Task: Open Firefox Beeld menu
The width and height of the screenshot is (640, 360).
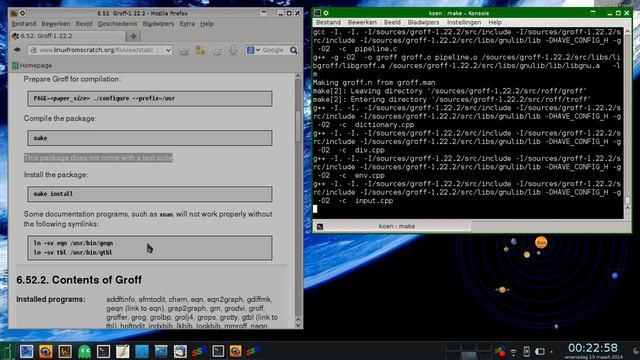Action: [x=84, y=24]
